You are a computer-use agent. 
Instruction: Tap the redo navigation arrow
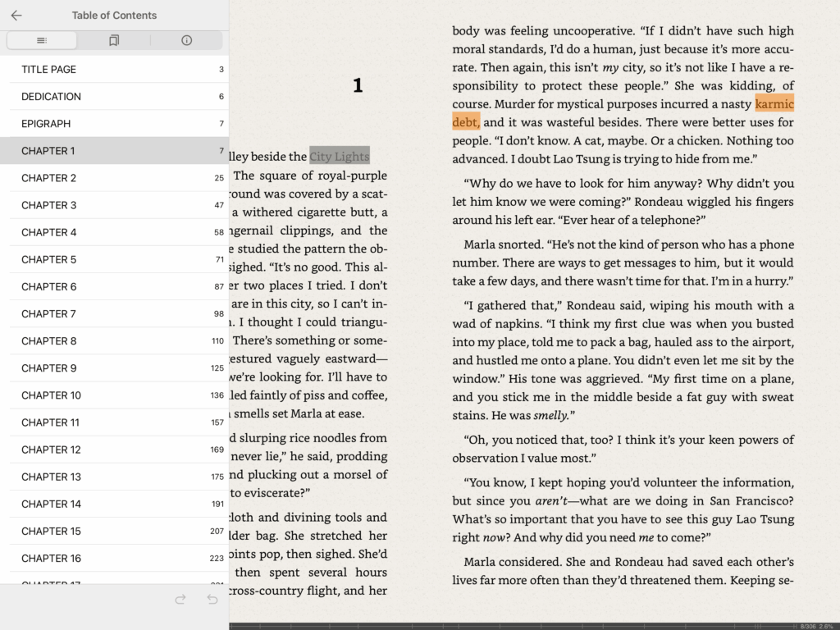[180, 599]
